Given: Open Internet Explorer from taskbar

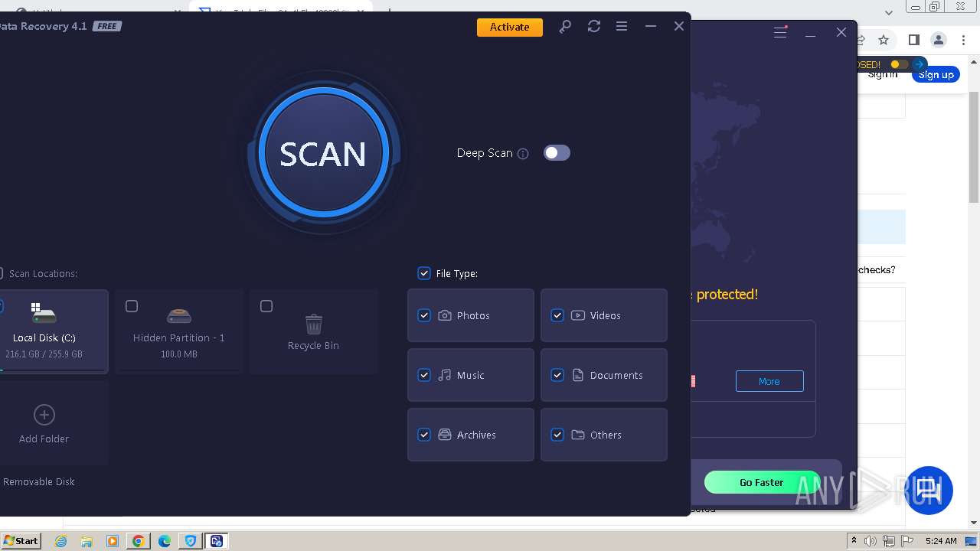Looking at the screenshot, I should click(x=61, y=541).
